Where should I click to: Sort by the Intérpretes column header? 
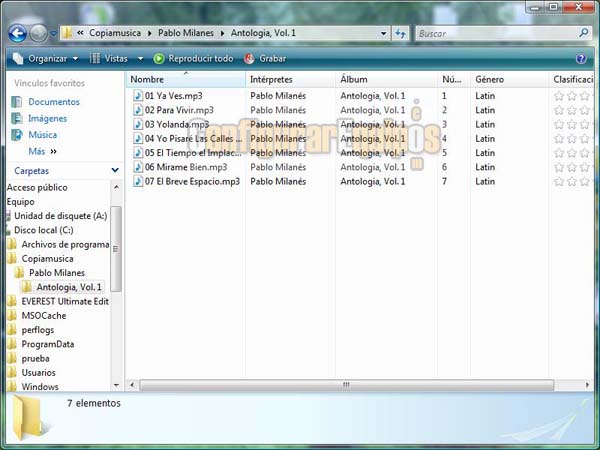point(290,80)
